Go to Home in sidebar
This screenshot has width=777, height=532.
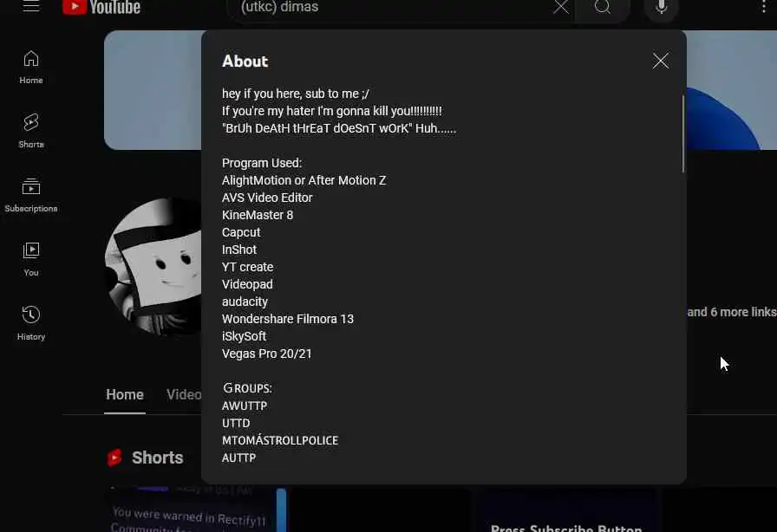tap(31, 68)
